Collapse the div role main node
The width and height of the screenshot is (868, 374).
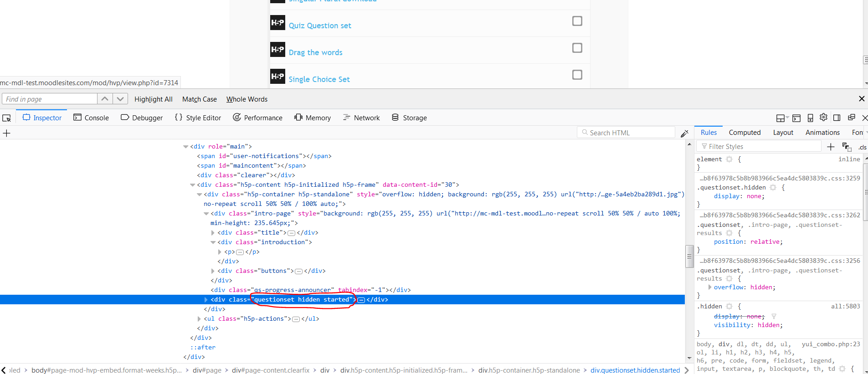tap(185, 147)
